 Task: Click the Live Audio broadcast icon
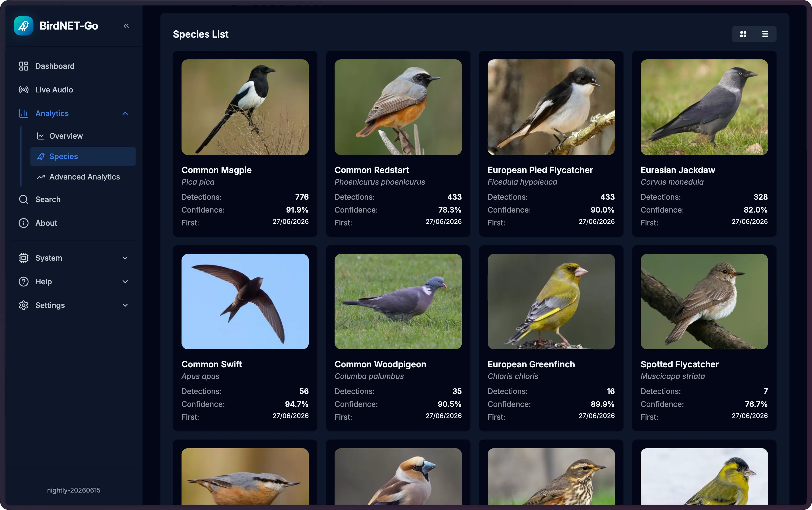(23, 90)
